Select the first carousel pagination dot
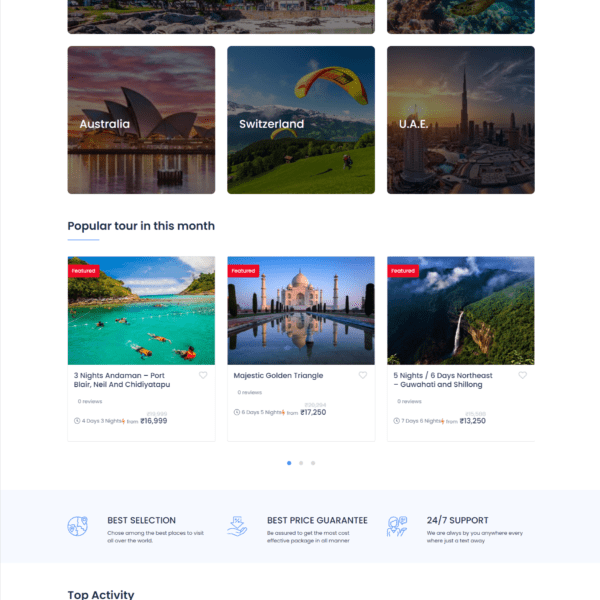Viewport: 600px width, 600px height. coord(289,463)
